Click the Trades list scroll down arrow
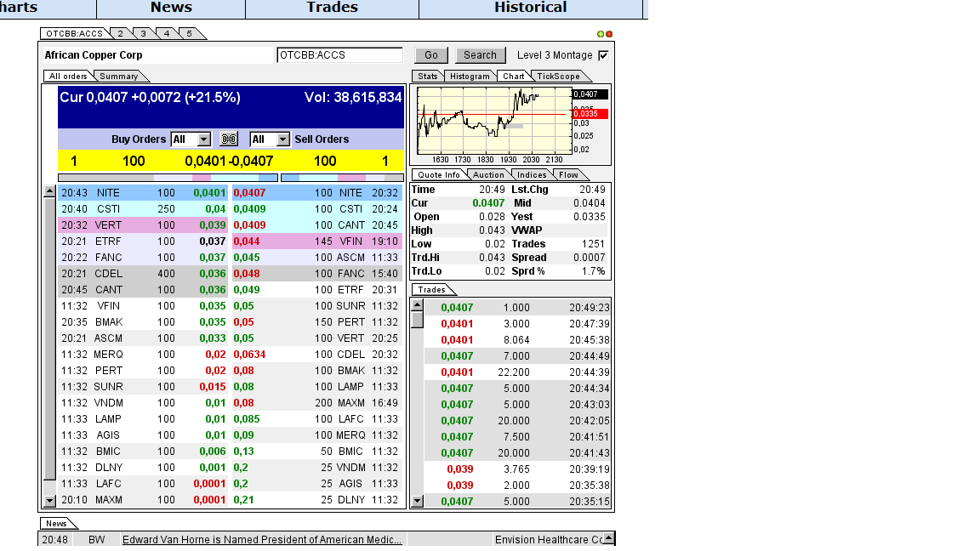The height and width of the screenshot is (551, 980). coord(417,501)
